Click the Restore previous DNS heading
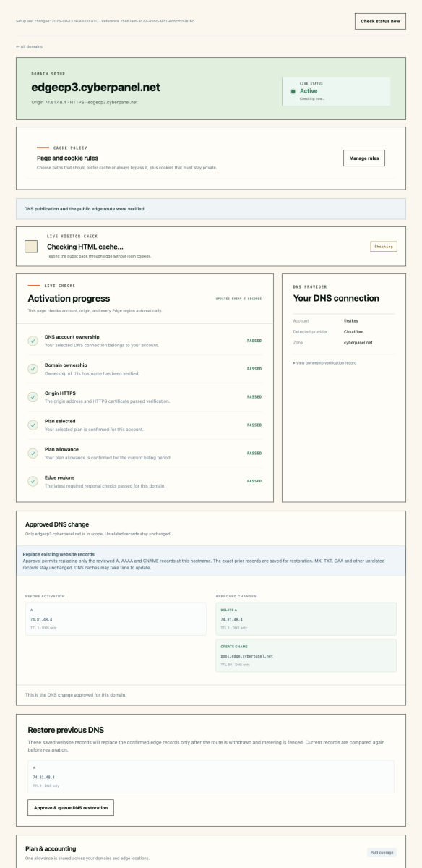Viewport: 422px width, 868px height. point(66,730)
